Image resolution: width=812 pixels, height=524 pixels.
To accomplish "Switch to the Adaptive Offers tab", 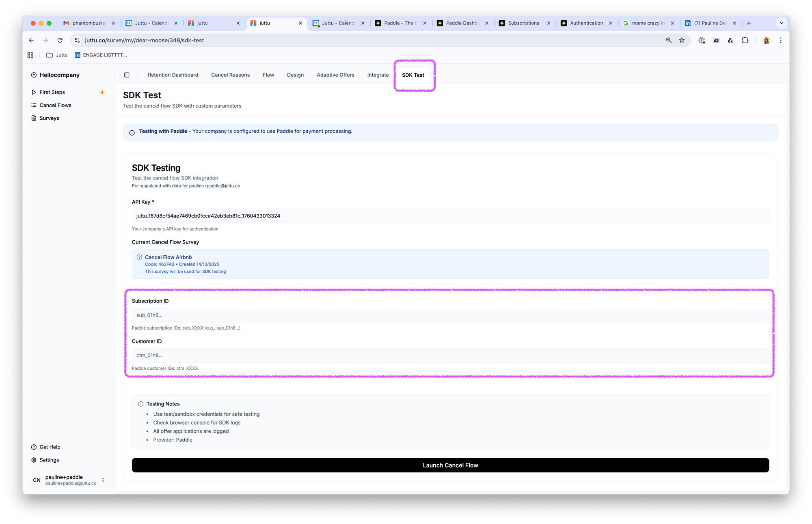I will point(335,75).
